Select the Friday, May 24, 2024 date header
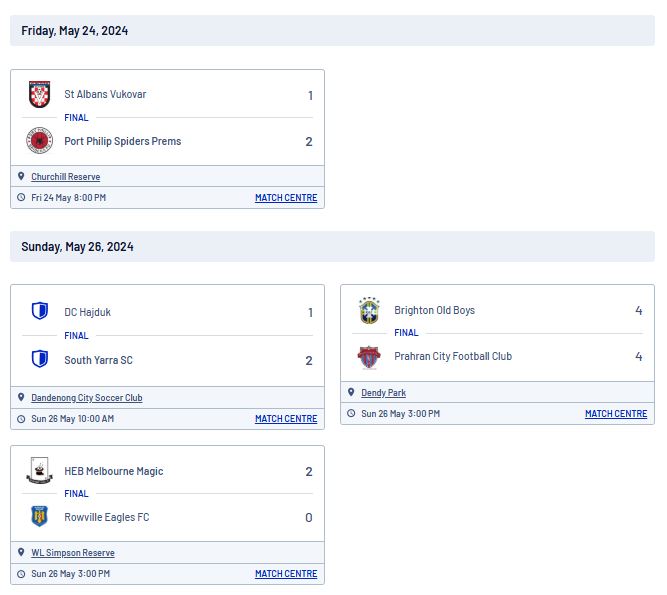 74,31
